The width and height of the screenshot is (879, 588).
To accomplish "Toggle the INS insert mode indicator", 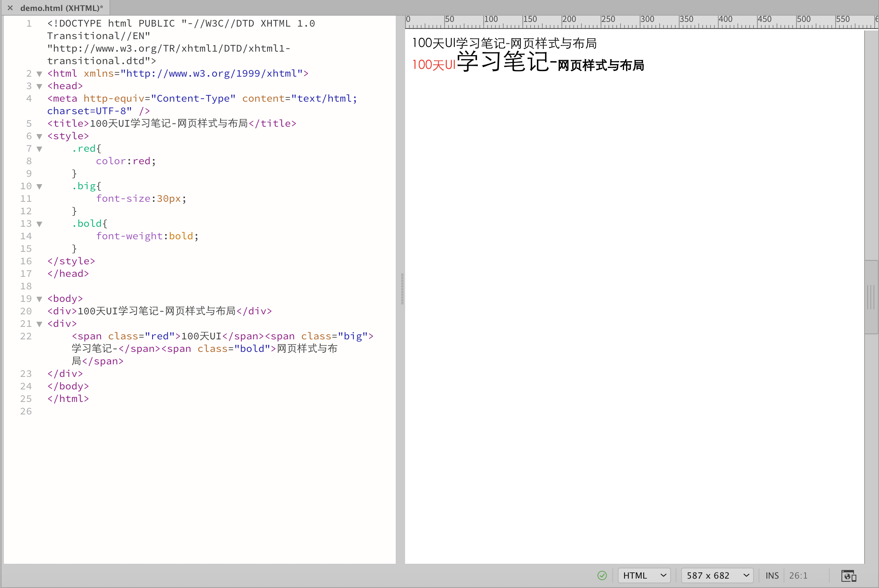I will (x=772, y=575).
